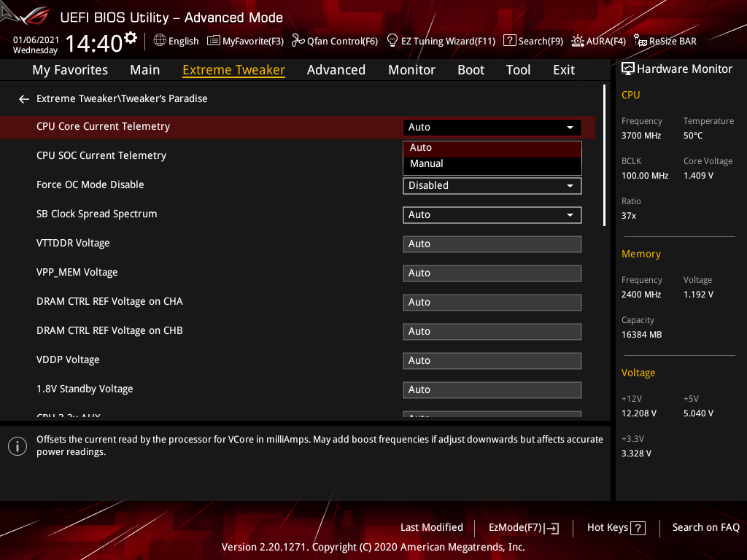Click the 01/06/2021 Wednesday date
Screen dimensions: 747x560
click(x=36, y=45)
